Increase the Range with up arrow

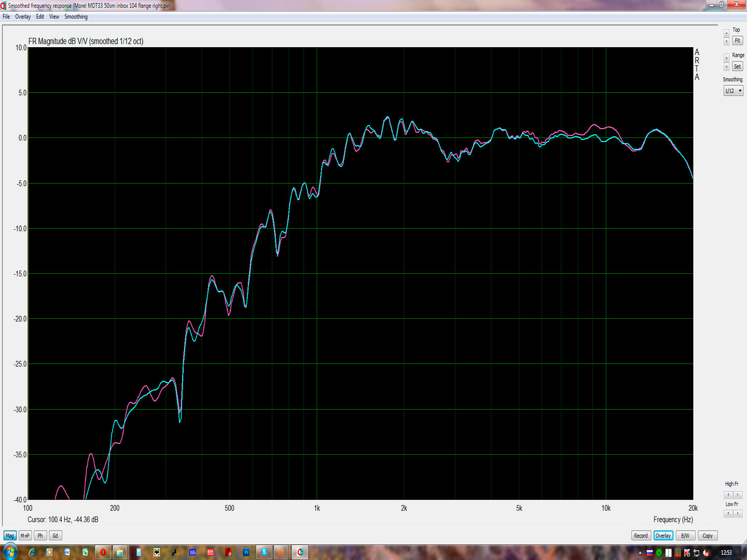(x=726, y=58)
